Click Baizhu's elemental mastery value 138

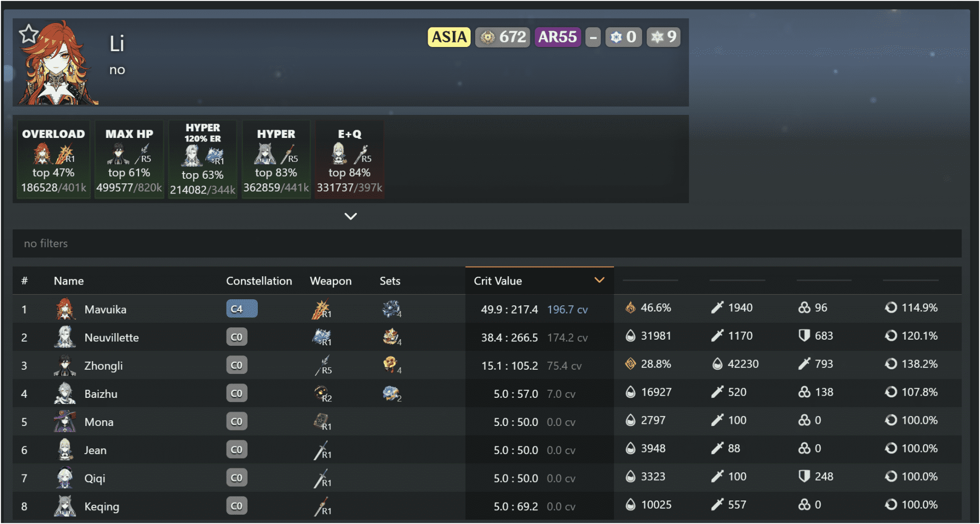[x=824, y=392]
